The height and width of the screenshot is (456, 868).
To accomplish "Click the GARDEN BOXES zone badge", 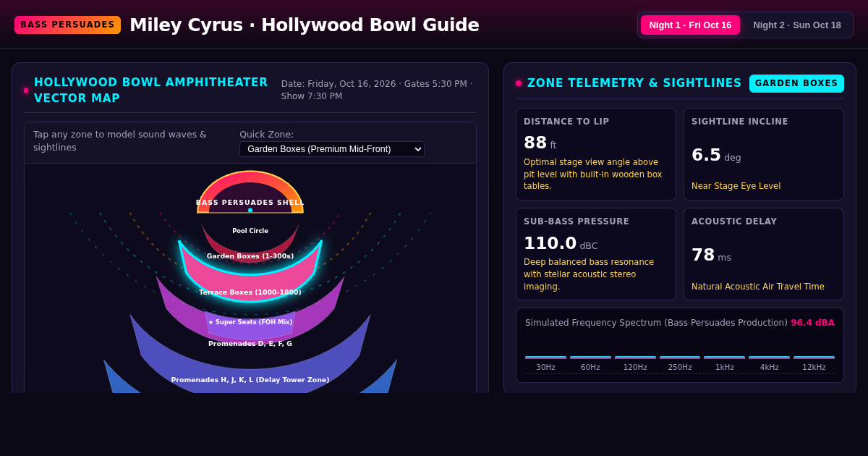I will click(796, 83).
